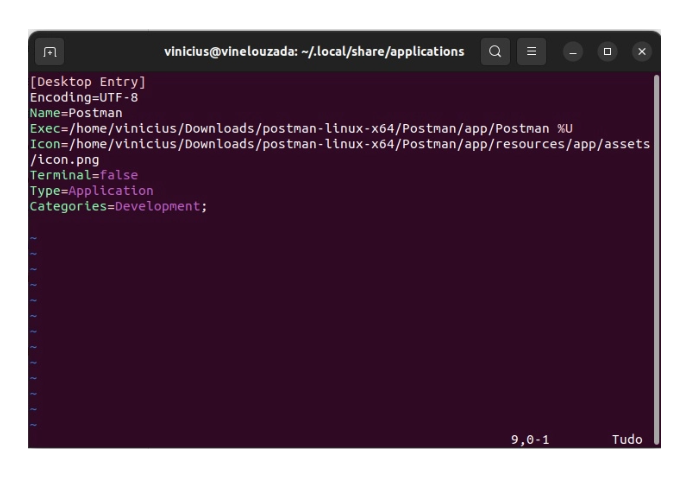Maximize the terminal window
This screenshot has width=689, height=478.
pos(607,52)
